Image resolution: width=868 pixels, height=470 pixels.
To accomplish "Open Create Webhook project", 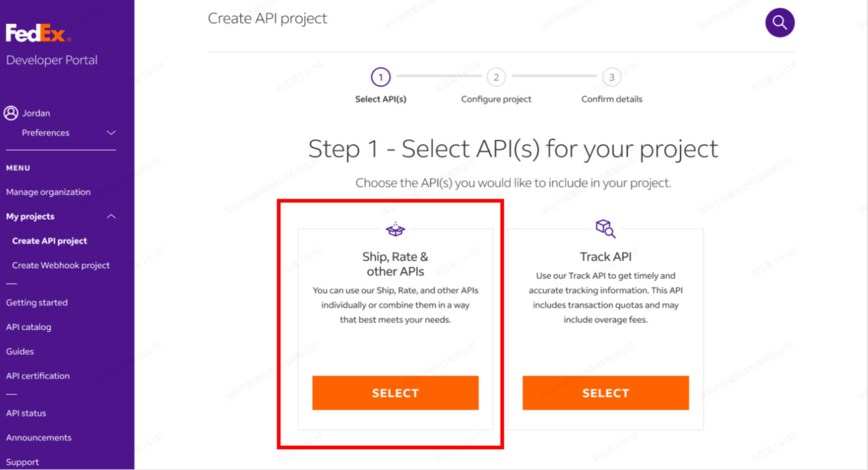I will (61, 265).
